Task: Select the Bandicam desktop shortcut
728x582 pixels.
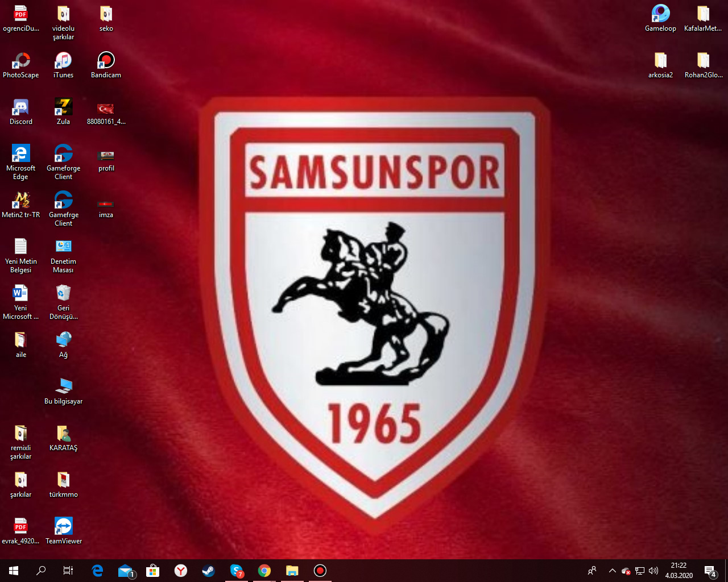Action: point(106,65)
